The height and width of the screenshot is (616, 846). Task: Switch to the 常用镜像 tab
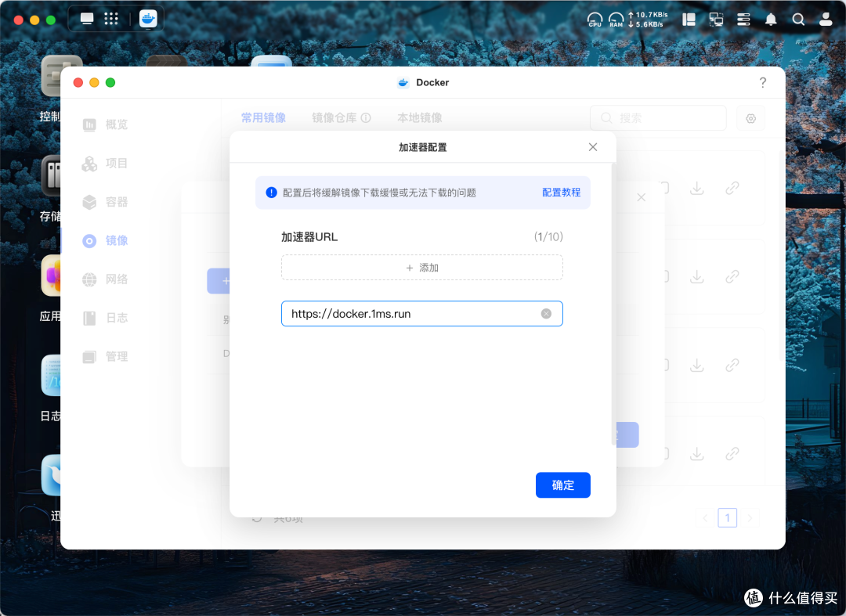[263, 117]
